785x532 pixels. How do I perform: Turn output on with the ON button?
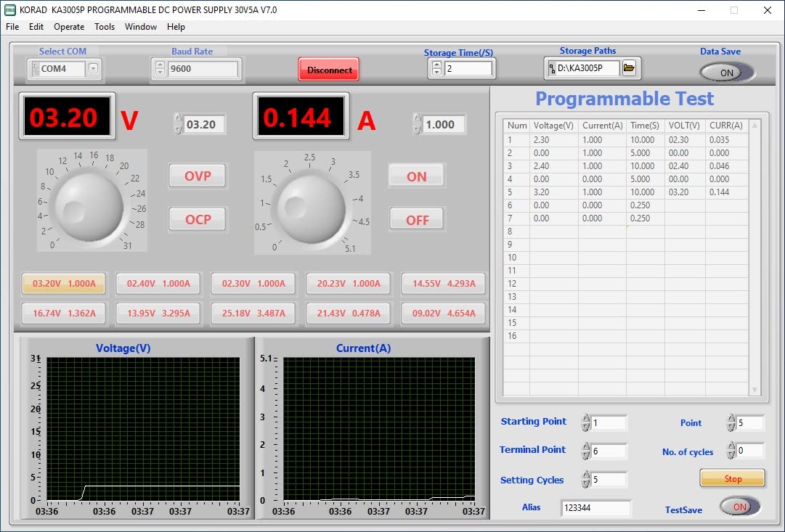[417, 176]
